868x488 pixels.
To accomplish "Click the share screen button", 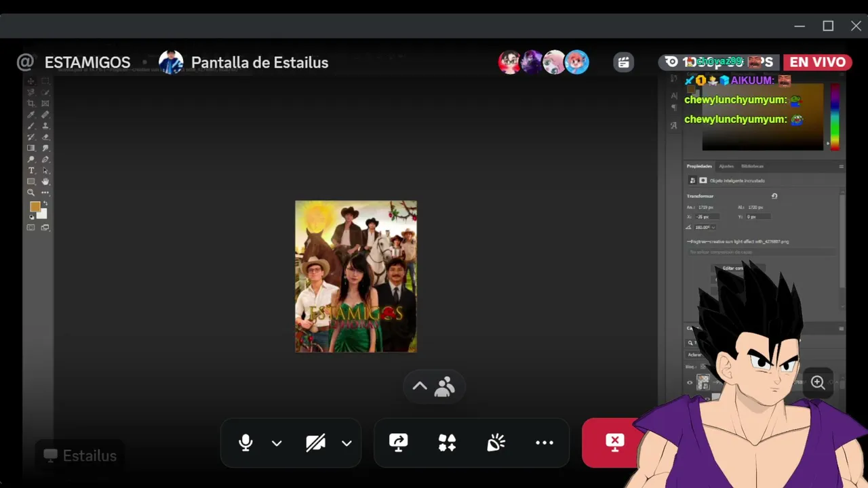I will click(398, 443).
